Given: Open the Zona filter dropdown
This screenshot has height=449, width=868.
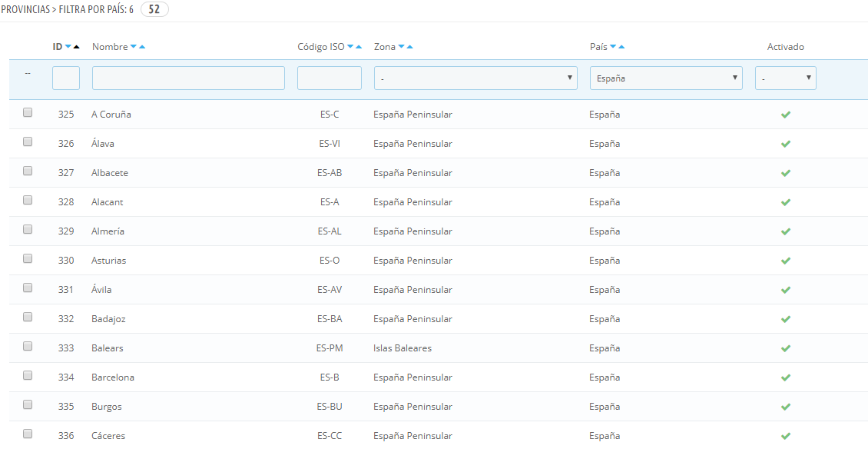Looking at the screenshot, I should 475,78.
